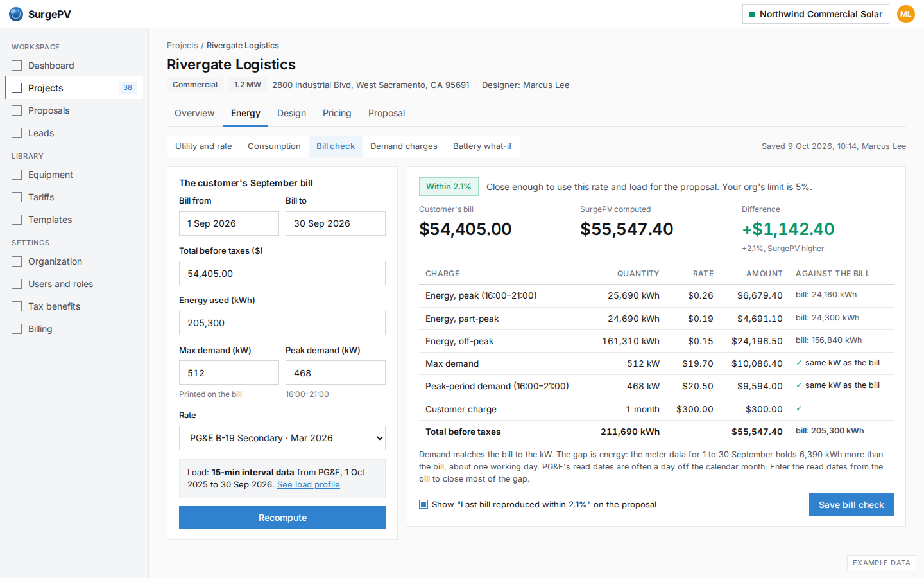Viewport: 924px width, 578px height.
Task: Click the Organization sidebar icon
Action: (x=17, y=261)
